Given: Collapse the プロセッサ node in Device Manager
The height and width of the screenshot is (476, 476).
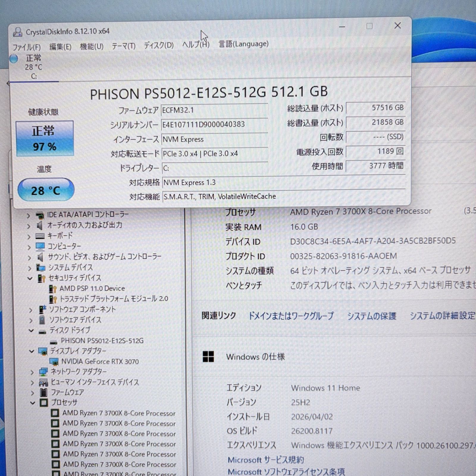Looking at the screenshot, I should [x=33, y=403].
